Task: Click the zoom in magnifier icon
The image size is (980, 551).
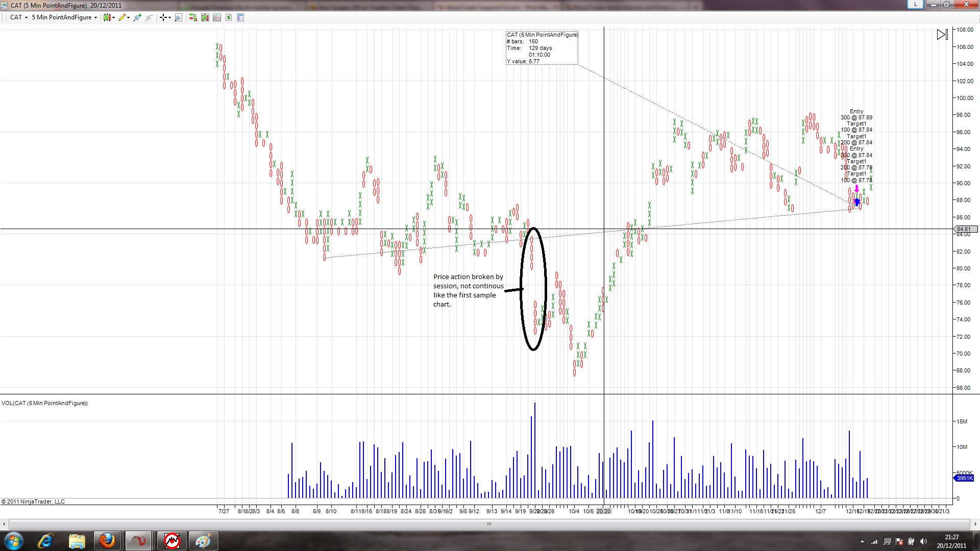Action: tap(137, 17)
